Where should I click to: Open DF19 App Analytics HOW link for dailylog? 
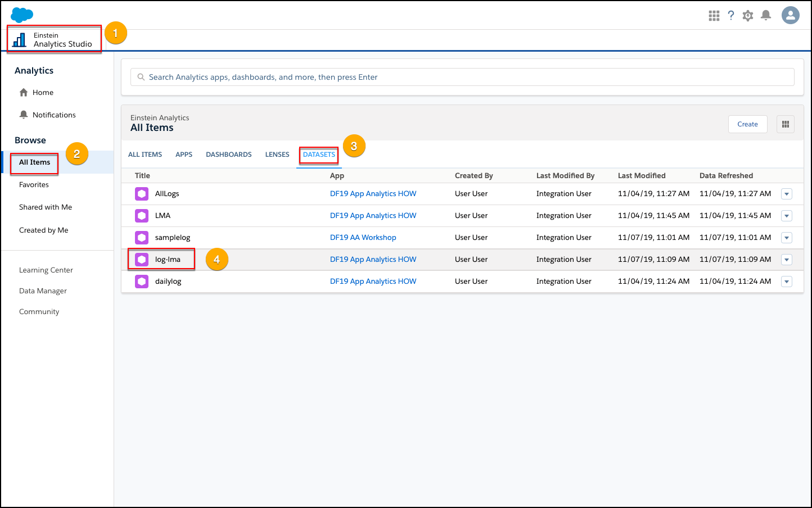coord(373,282)
